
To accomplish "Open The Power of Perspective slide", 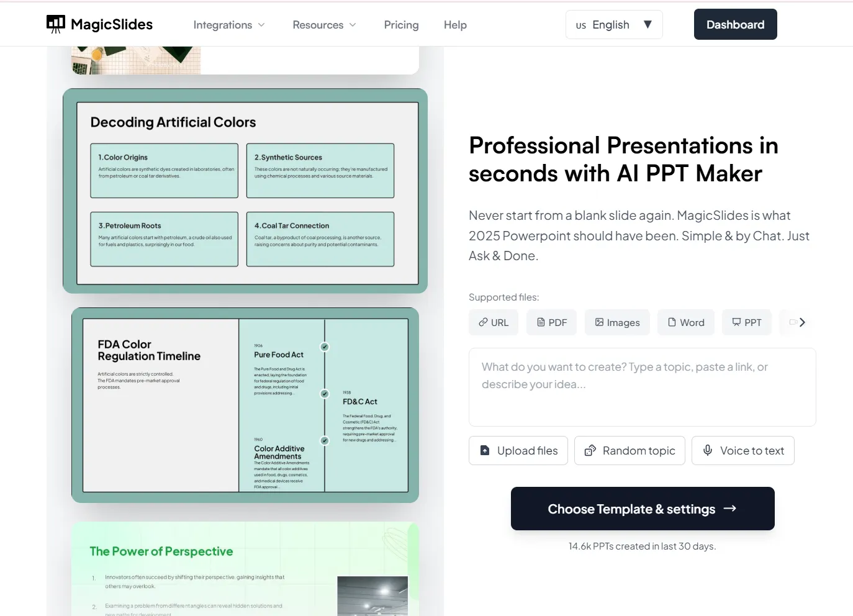I will click(245, 569).
